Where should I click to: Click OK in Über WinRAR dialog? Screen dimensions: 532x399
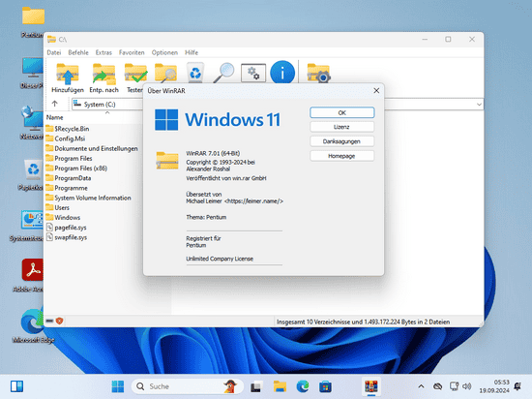pos(342,112)
